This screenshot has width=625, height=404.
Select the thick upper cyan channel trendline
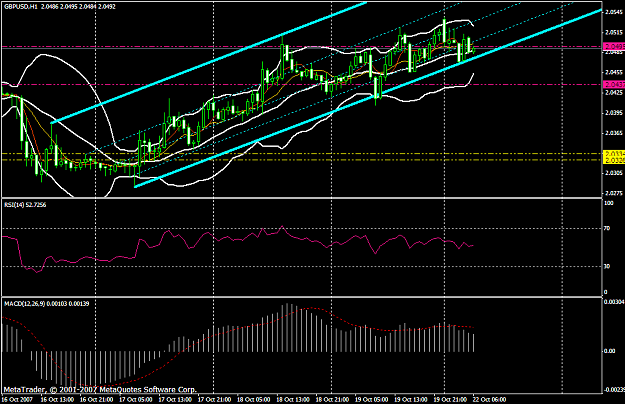point(209,63)
